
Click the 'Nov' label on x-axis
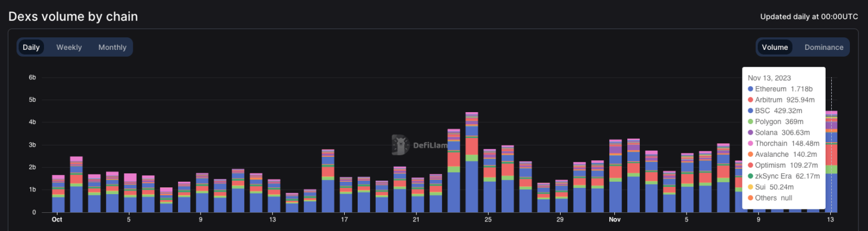[615, 220]
